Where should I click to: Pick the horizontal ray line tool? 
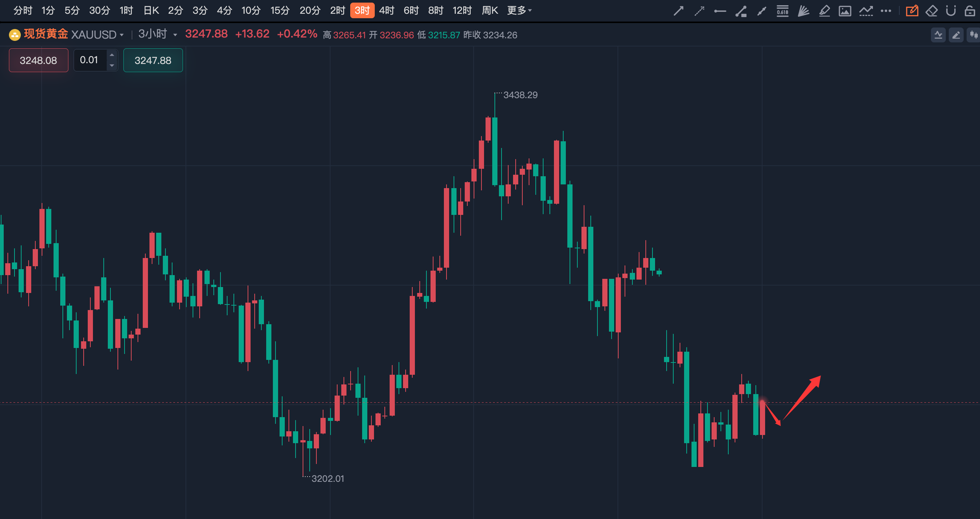(720, 11)
